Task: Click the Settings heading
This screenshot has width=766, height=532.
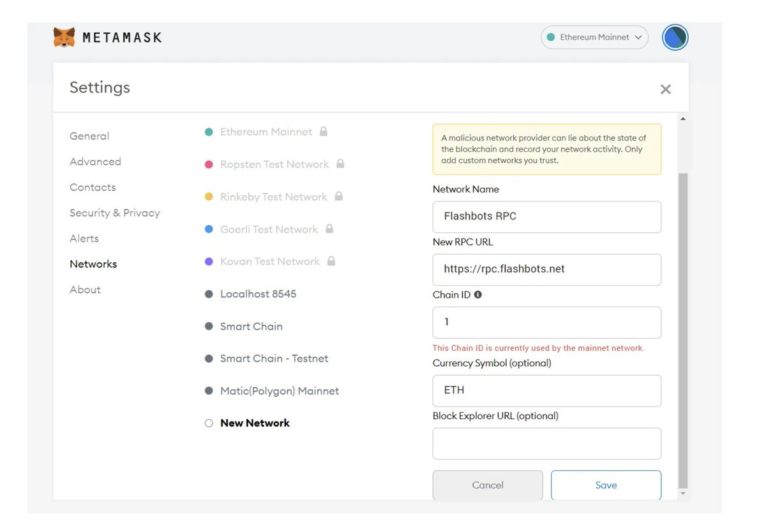Action: pyautogui.click(x=100, y=87)
